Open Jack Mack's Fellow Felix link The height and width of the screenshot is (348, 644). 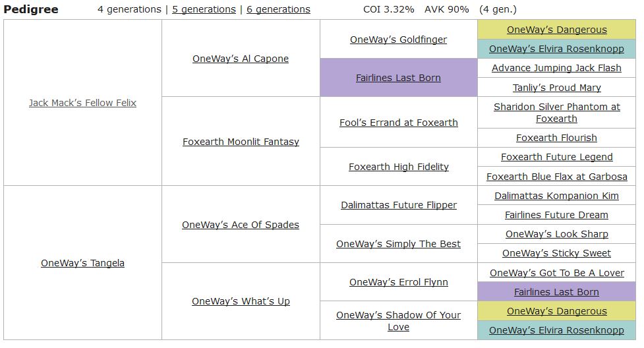(82, 103)
